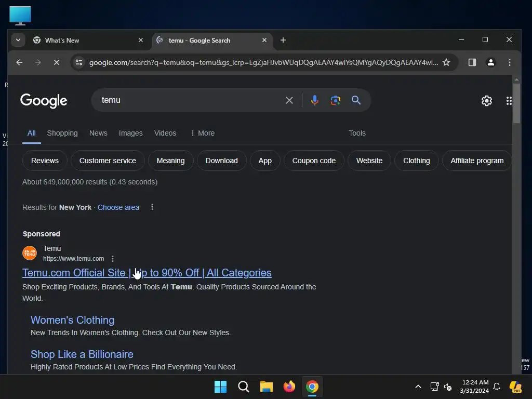
Task: Launch File Explorer from taskbar
Action: pos(267,387)
